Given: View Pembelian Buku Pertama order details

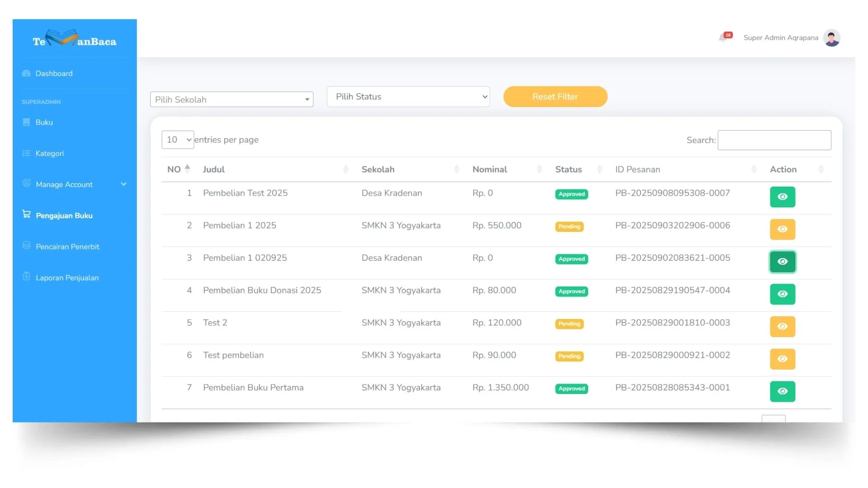Looking at the screenshot, I should [782, 391].
